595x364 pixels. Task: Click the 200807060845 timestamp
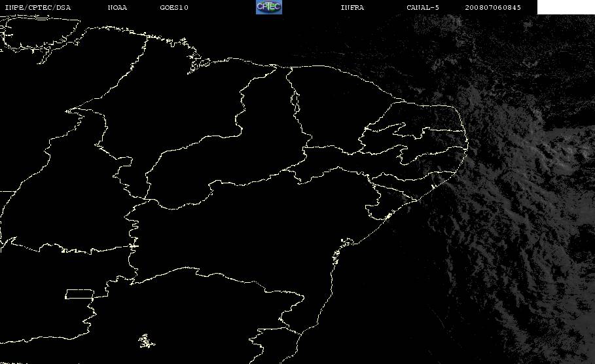(493, 8)
